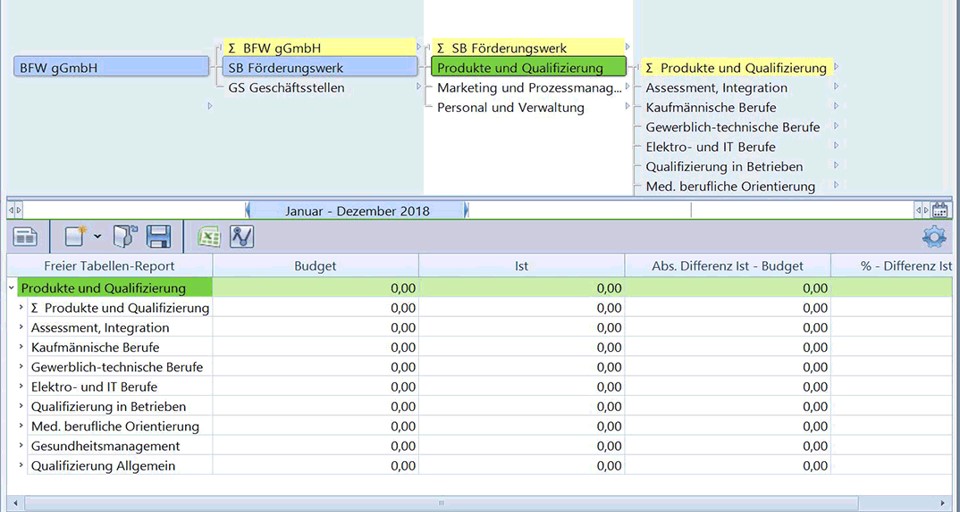Image resolution: width=960 pixels, height=512 pixels.
Task: Expand the Qualifizierung Allgemein table row
Action: tap(21, 465)
